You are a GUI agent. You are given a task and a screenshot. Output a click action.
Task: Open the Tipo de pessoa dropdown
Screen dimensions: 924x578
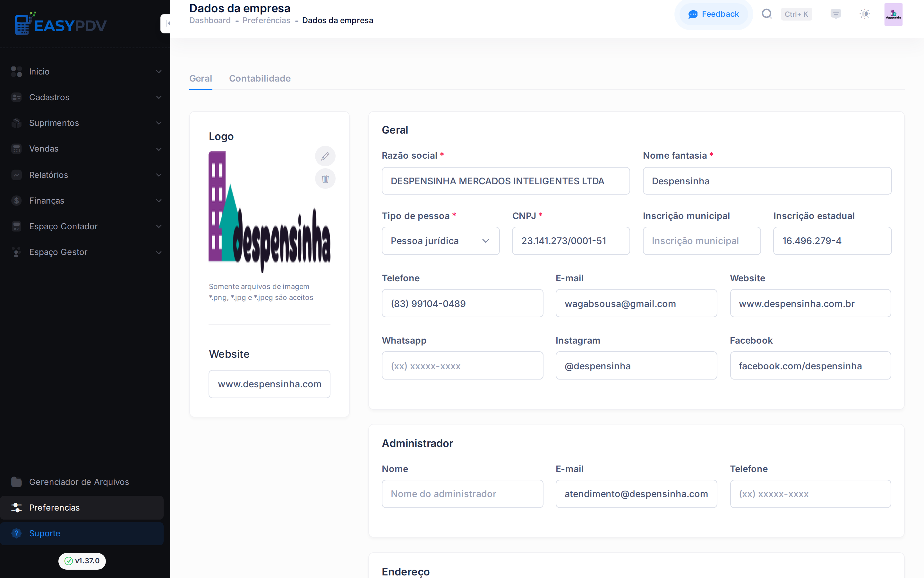[441, 241]
